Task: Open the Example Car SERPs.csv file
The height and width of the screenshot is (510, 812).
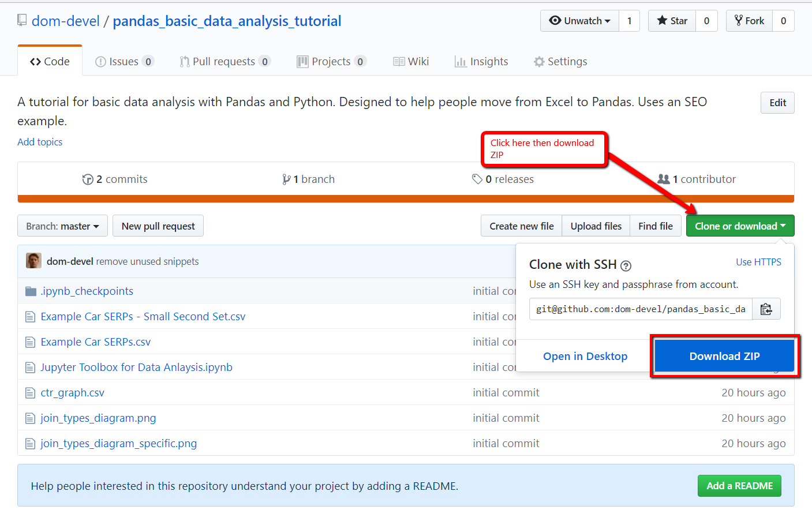Action: (96, 342)
